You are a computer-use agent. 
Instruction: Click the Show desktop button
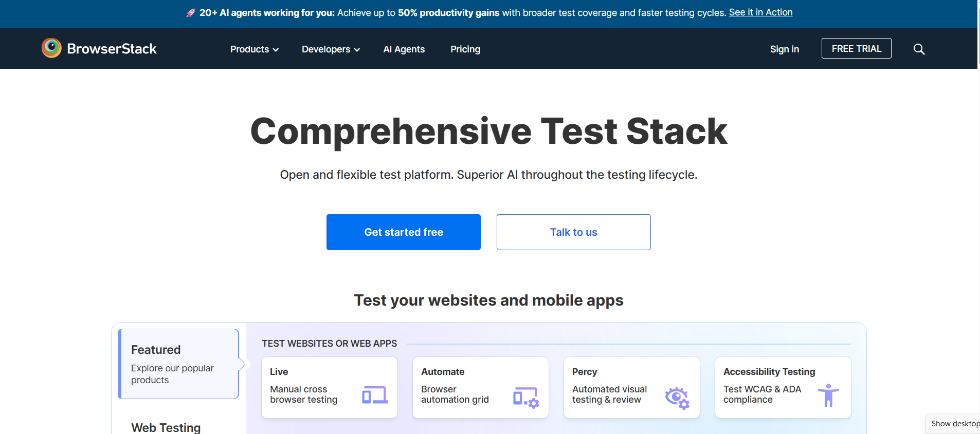(955, 424)
